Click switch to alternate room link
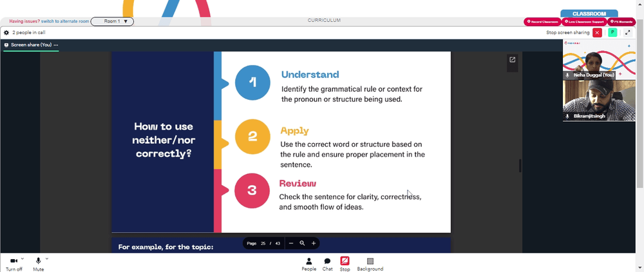 (x=65, y=21)
